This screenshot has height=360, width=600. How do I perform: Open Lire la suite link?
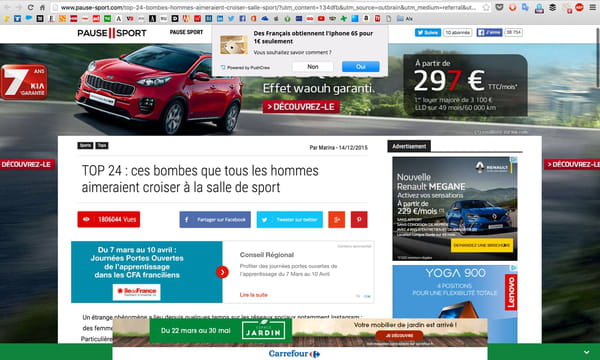click(253, 295)
